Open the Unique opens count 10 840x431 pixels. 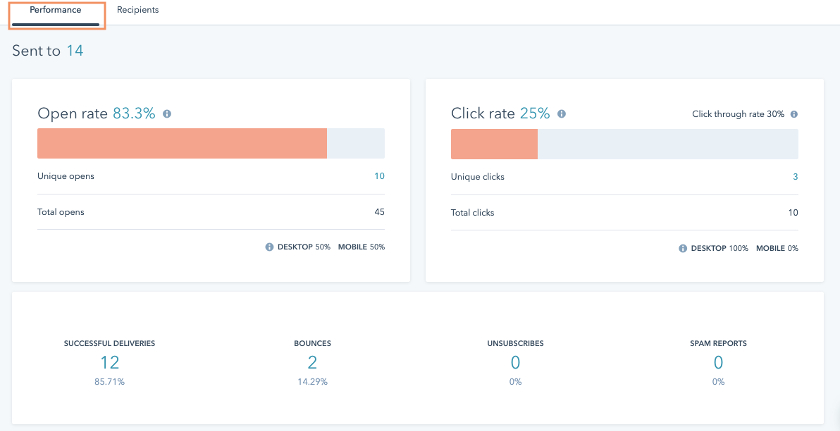click(379, 176)
